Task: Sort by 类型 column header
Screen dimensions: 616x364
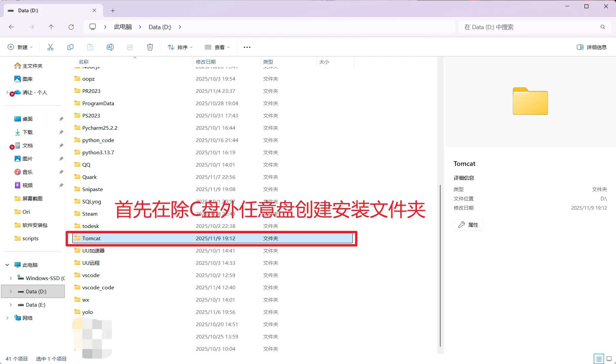Action: coord(268,62)
